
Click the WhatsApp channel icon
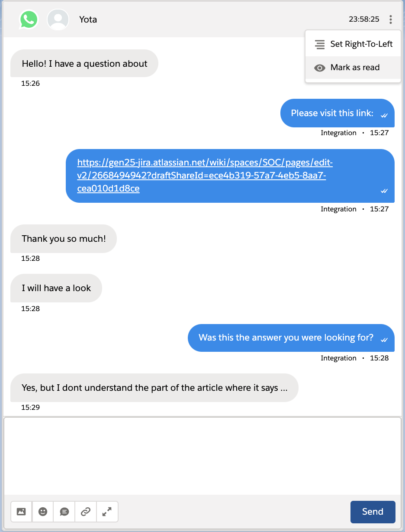[x=29, y=19]
